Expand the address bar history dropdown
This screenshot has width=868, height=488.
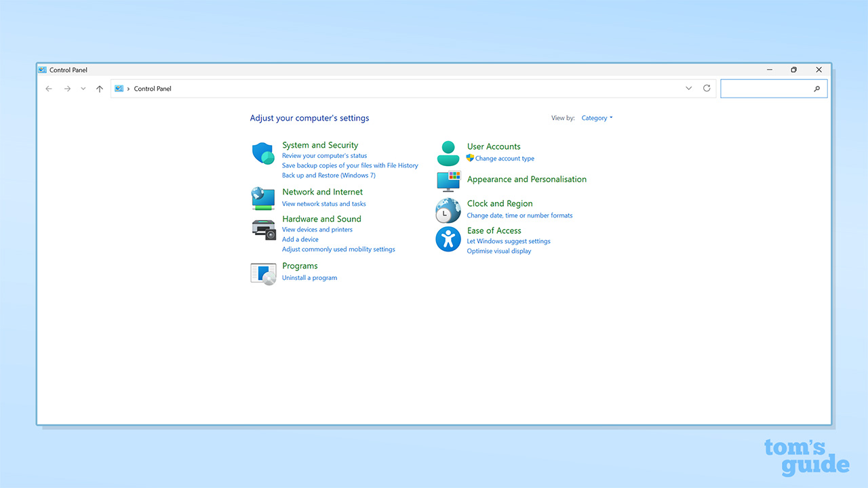pos(689,89)
